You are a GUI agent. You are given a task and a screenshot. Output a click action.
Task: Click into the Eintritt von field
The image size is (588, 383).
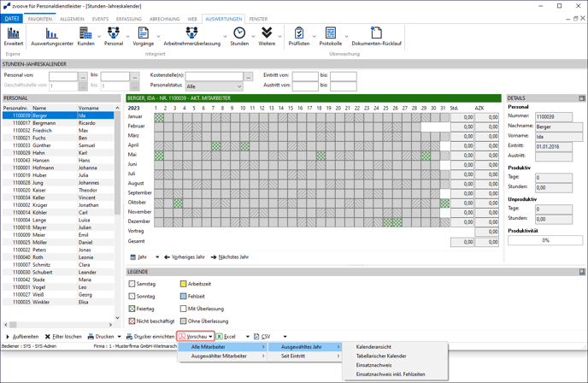(x=305, y=77)
